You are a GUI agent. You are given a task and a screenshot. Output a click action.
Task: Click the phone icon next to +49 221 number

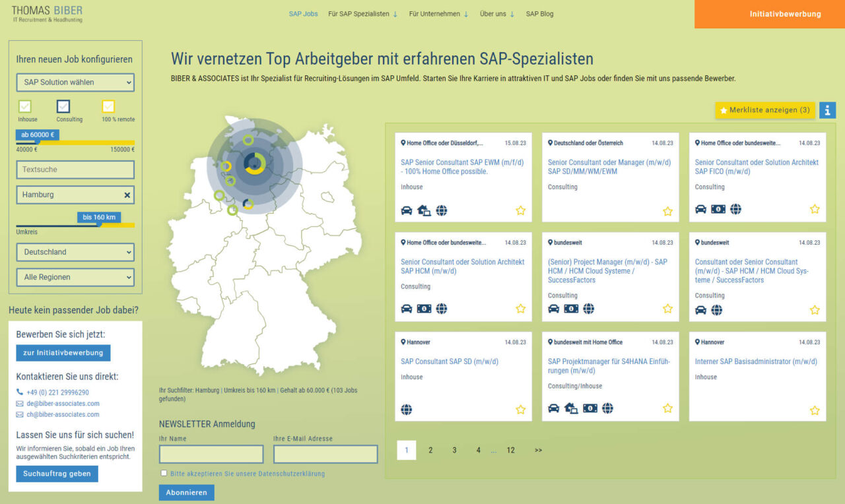(18, 392)
